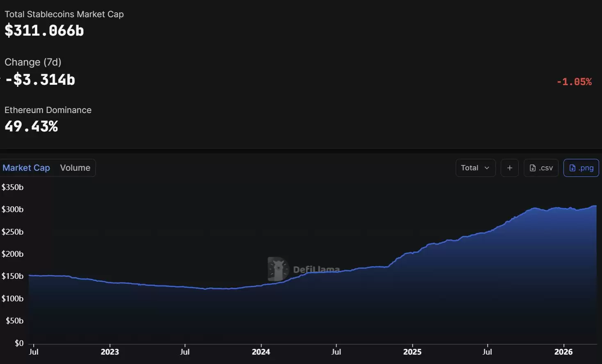The image size is (602, 364).
Task: Click the Total Stablecoins Market Cap label
Action: (x=64, y=14)
